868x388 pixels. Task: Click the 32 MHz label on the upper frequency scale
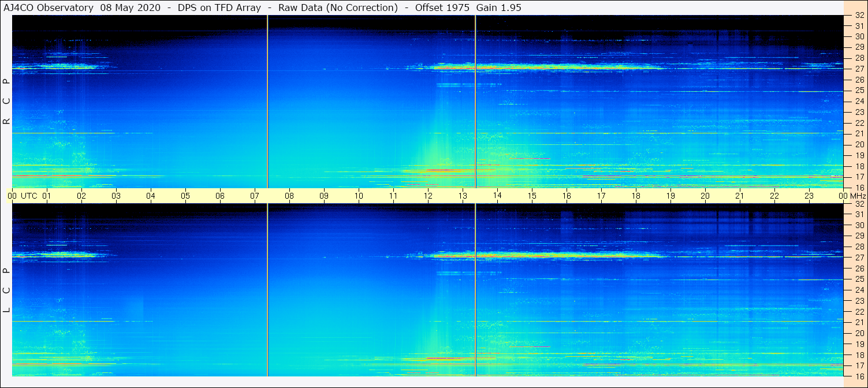(859, 15)
